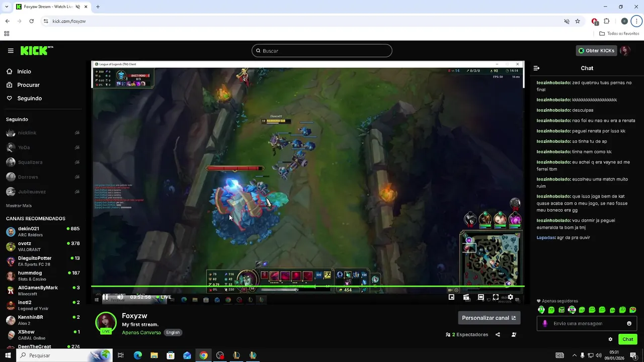Click the user icon right of share
The image size is (644, 362).
pyautogui.click(x=514, y=334)
